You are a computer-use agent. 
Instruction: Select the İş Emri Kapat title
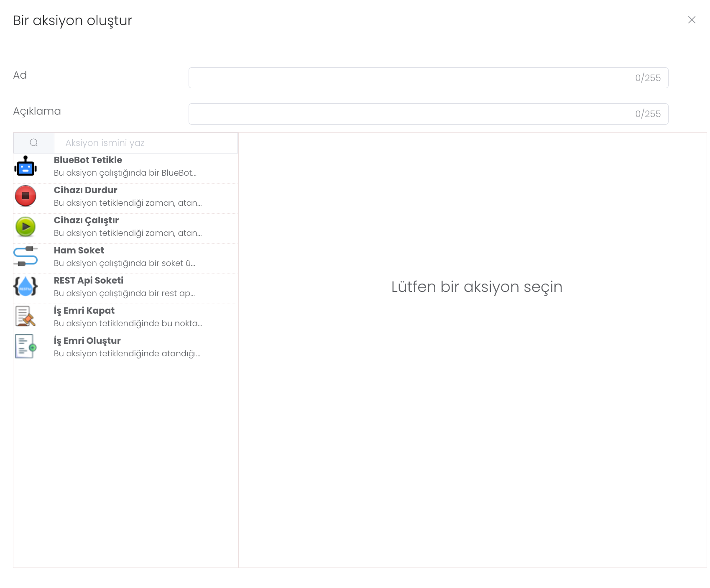(x=84, y=311)
